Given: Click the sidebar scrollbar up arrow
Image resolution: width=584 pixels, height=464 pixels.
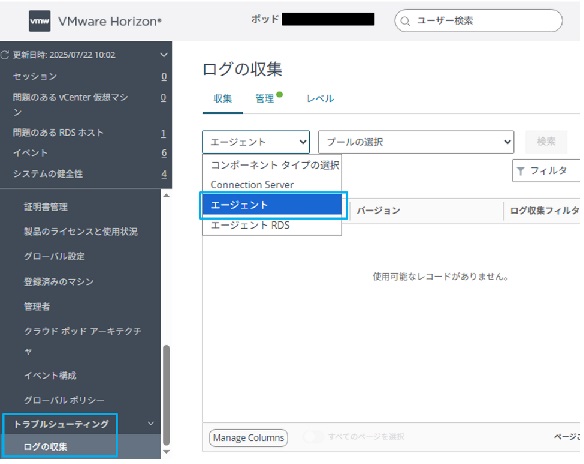Looking at the screenshot, I should pyautogui.click(x=166, y=195).
